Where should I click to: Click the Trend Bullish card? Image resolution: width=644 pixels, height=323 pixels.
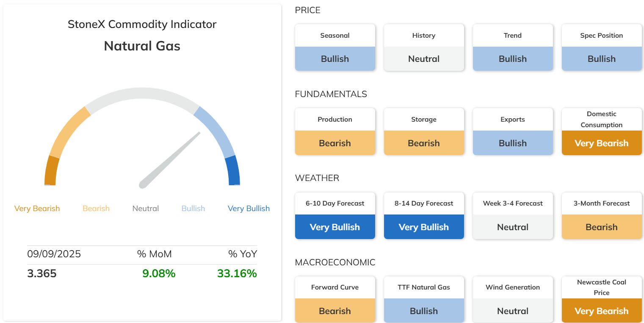pos(513,47)
